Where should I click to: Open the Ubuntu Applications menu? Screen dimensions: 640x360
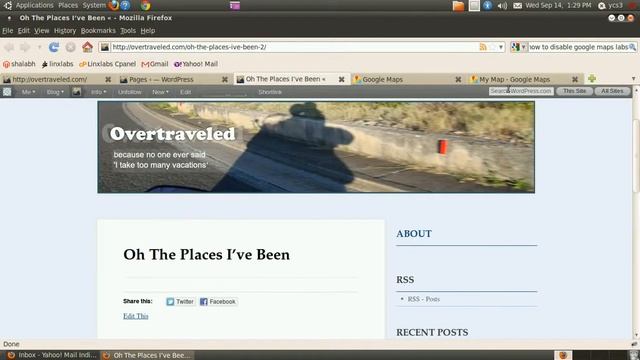tap(34, 5)
